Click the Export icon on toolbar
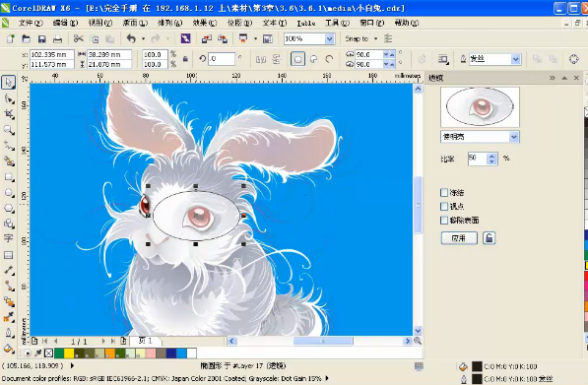 (223, 38)
